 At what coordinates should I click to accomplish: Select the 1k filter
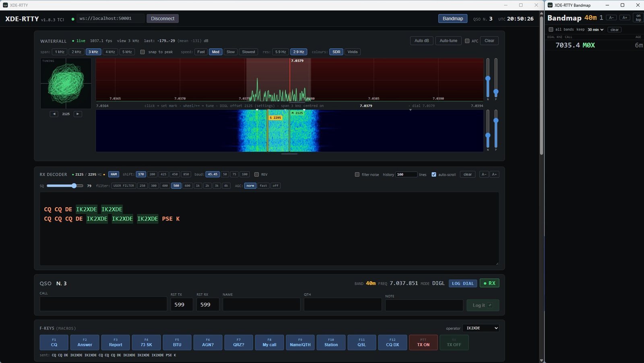coord(198,186)
